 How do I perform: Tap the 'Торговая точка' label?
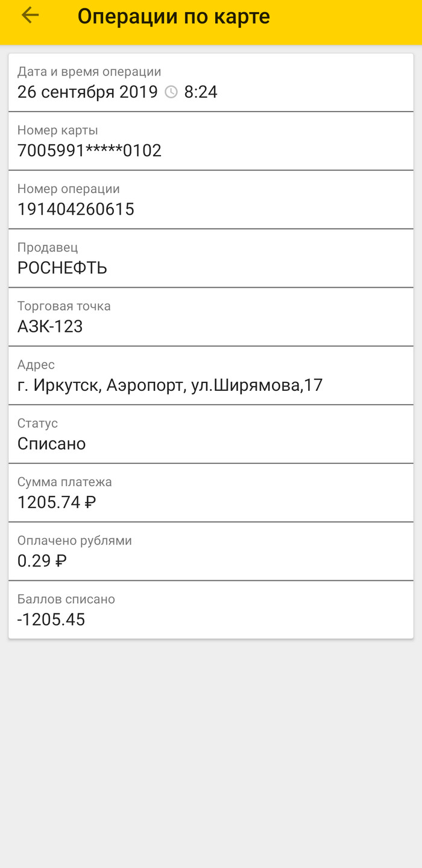[x=64, y=306]
